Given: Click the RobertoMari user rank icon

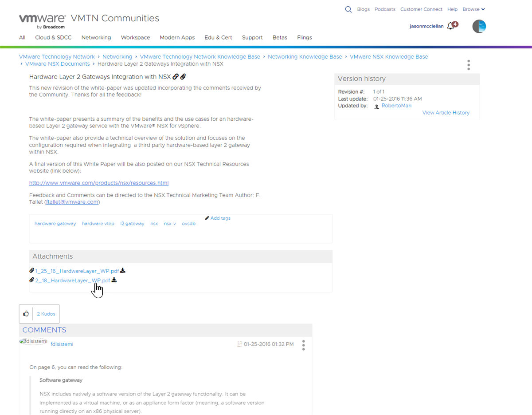Looking at the screenshot, I should click(x=377, y=107).
